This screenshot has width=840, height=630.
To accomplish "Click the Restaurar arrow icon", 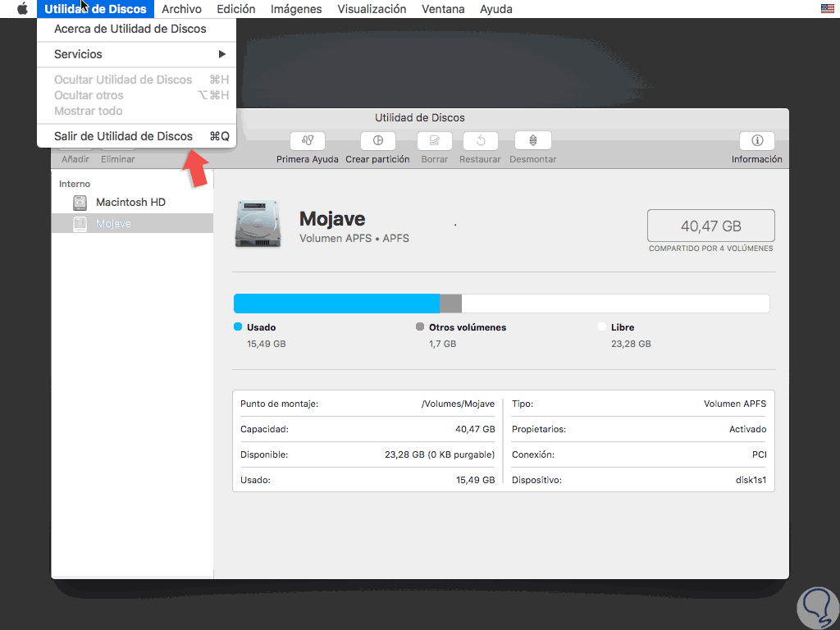I will [x=481, y=141].
